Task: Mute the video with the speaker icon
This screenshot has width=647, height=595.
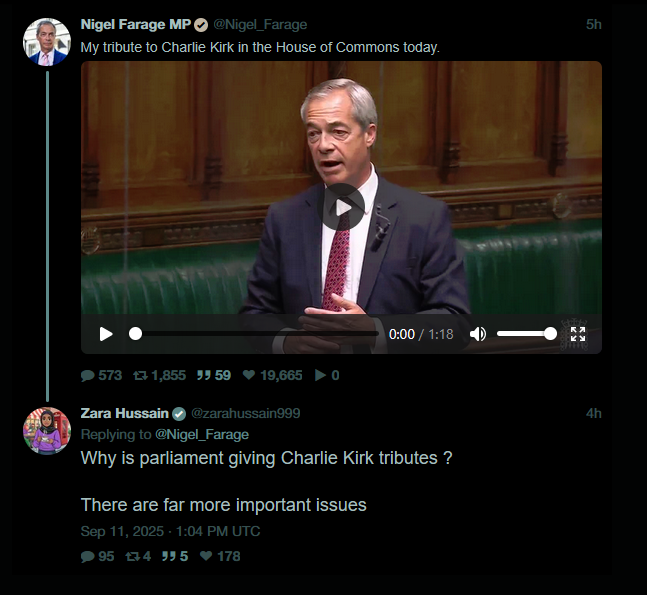Action: 478,334
